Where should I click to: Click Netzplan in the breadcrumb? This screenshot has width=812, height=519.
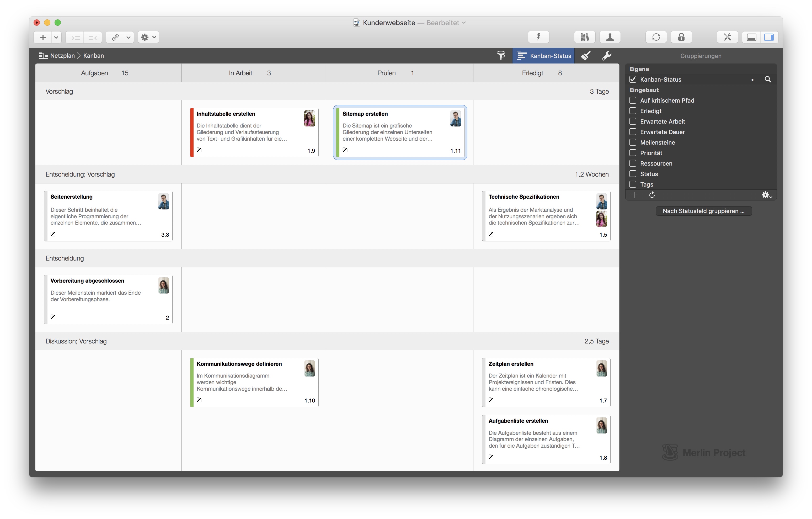pyautogui.click(x=62, y=56)
